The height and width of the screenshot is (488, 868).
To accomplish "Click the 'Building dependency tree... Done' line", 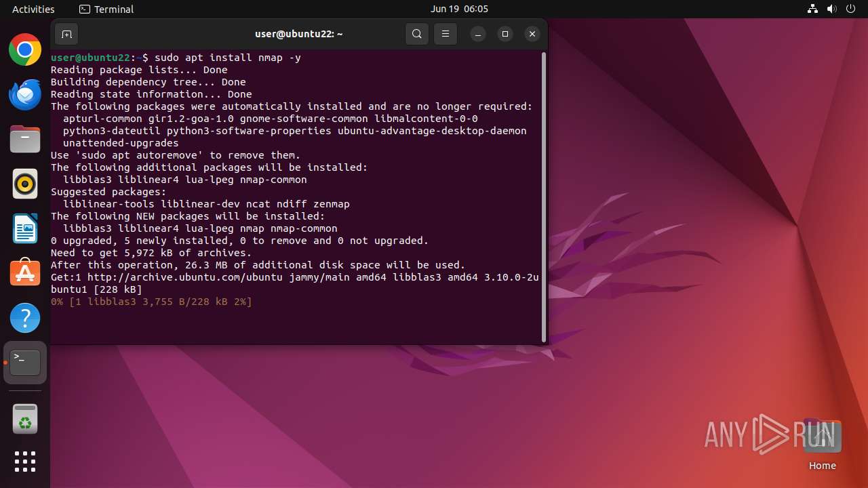I will click(x=149, y=82).
